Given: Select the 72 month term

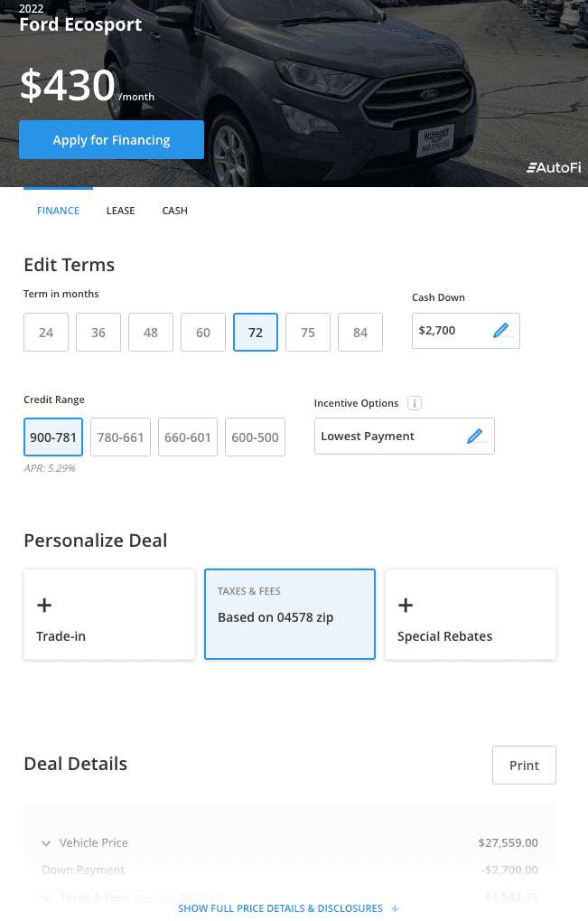Looking at the screenshot, I should [256, 333].
